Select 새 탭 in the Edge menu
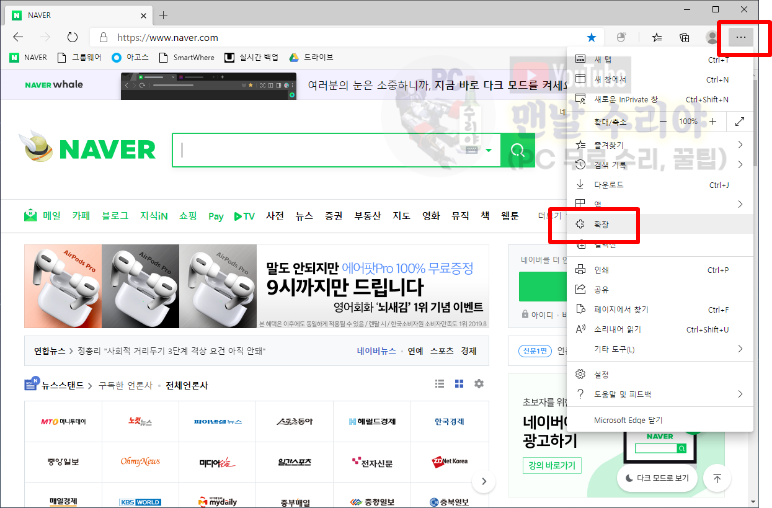The height and width of the screenshot is (508, 772). pos(660,60)
